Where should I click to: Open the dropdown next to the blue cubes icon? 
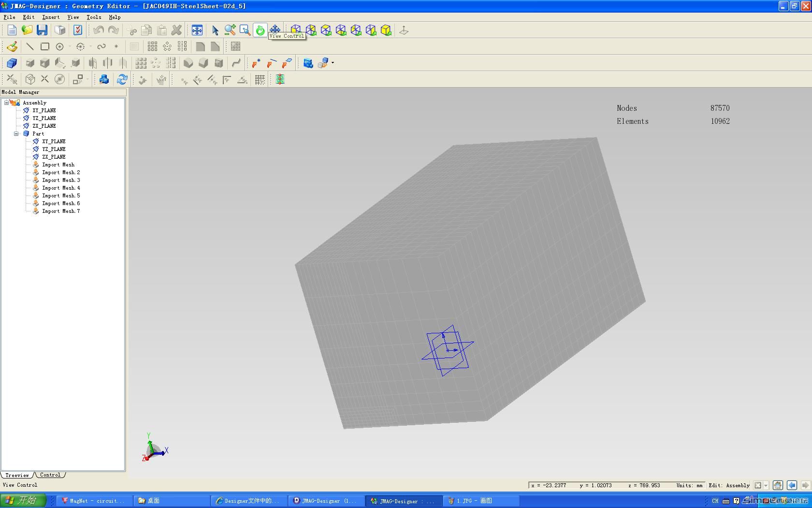333,63
